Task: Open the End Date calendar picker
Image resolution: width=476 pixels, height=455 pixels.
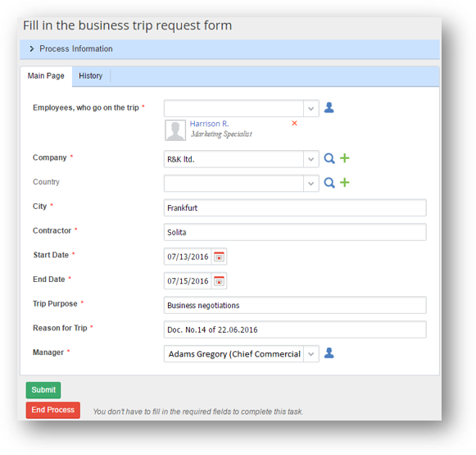Action: tap(219, 281)
